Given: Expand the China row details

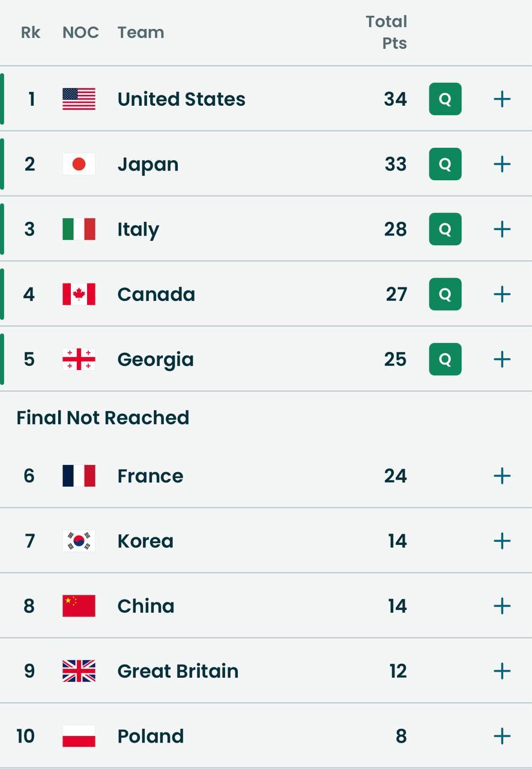Looking at the screenshot, I should (x=502, y=606).
